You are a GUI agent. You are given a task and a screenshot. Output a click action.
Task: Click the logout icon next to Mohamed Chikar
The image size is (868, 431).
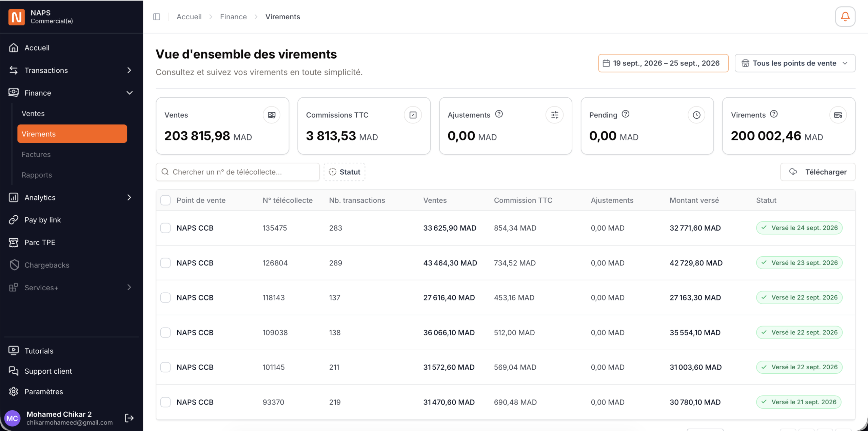pos(129,418)
